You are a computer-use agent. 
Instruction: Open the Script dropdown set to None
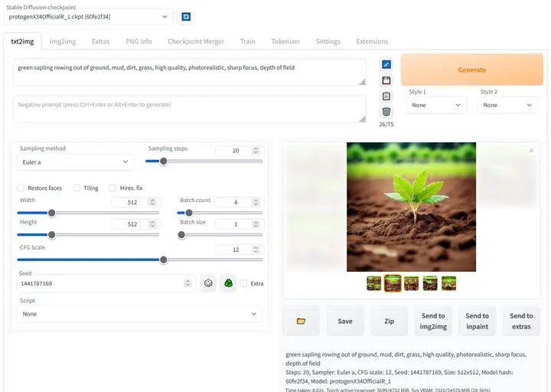tap(139, 314)
